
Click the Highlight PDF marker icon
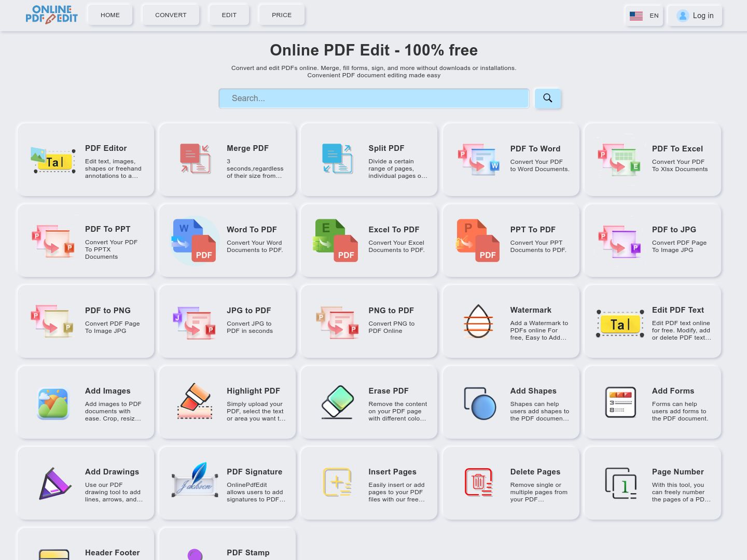click(x=195, y=401)
